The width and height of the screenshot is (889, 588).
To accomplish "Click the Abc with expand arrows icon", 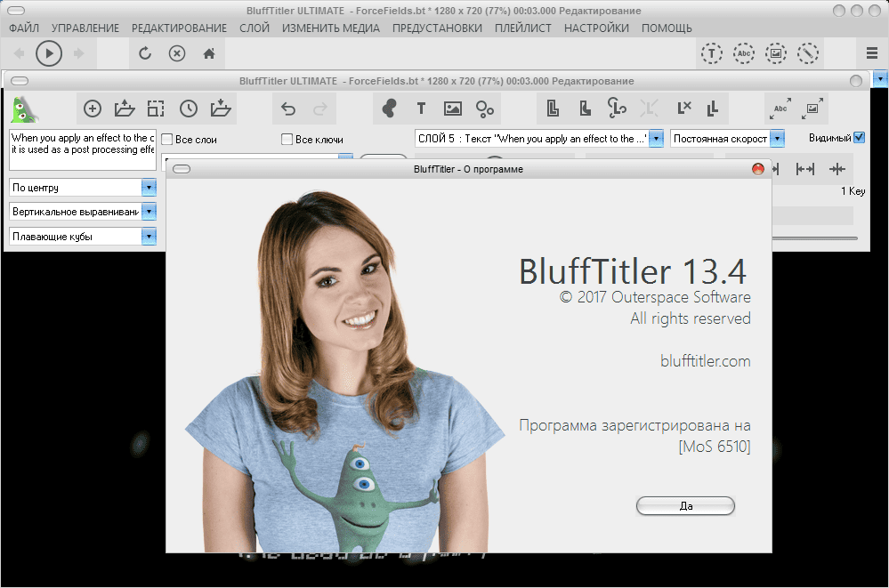I will click(x=780, y=109).
